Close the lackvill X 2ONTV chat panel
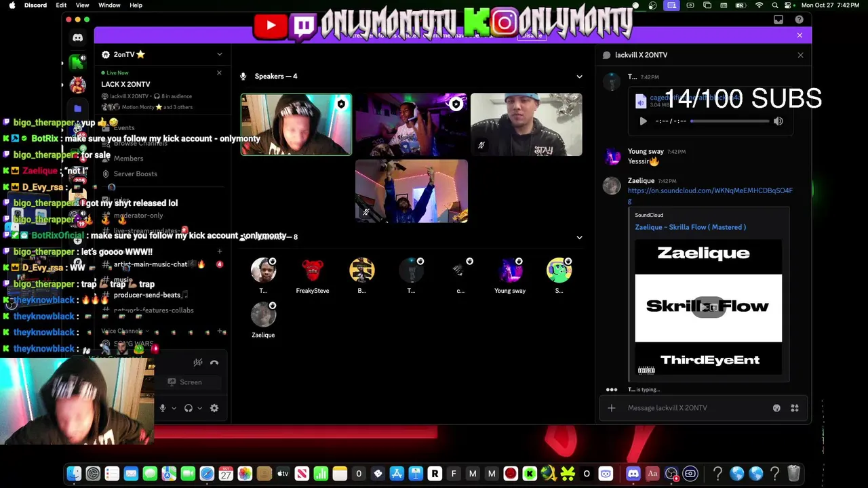This screenshot has width=868, height=488. [x=800, y=55]
